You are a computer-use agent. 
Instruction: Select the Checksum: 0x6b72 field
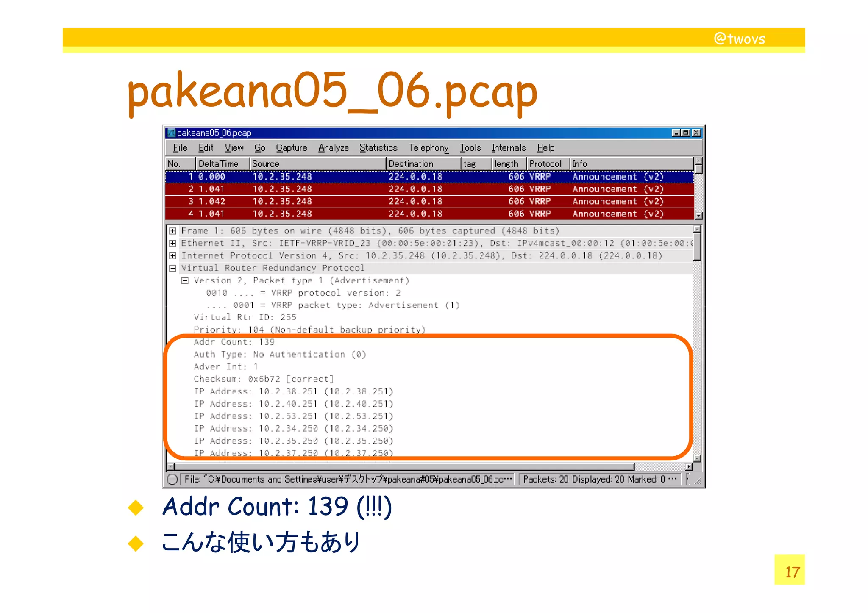pyautogui.click(x=264, y=379)
